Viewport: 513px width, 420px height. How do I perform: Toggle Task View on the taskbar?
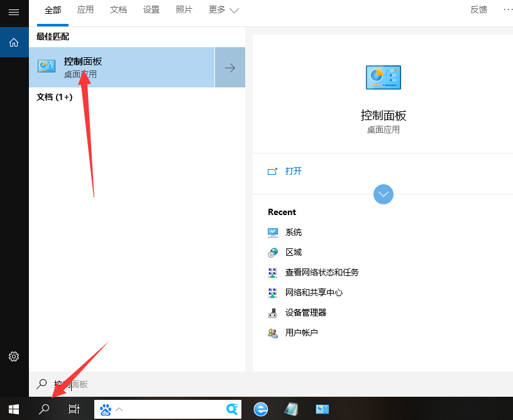(x=74, y=409)
